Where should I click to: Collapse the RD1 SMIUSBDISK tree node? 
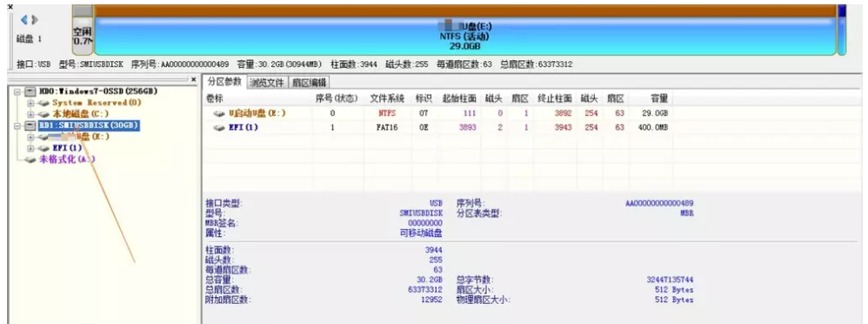click(x=17, y=126)
